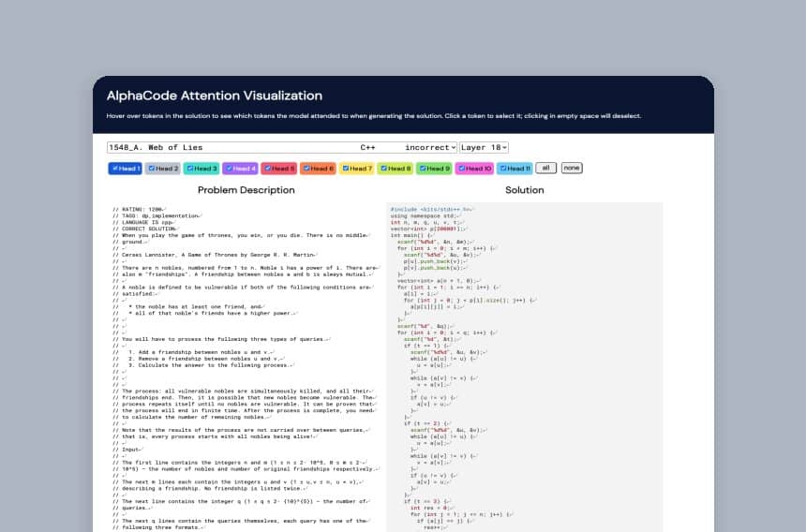Uncheck the Head 2 attention head
The image size is (806, 532).
[152, 169]
